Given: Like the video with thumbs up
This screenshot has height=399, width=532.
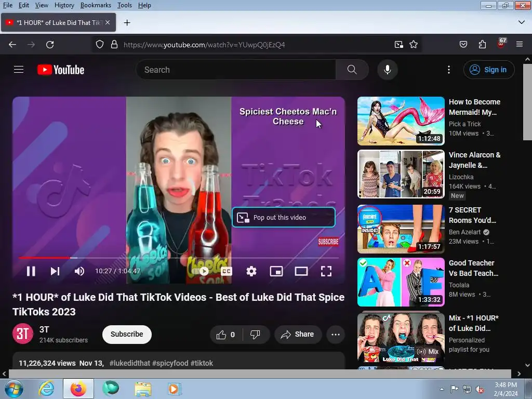Looking at the screenshot, I should [227, 335].
